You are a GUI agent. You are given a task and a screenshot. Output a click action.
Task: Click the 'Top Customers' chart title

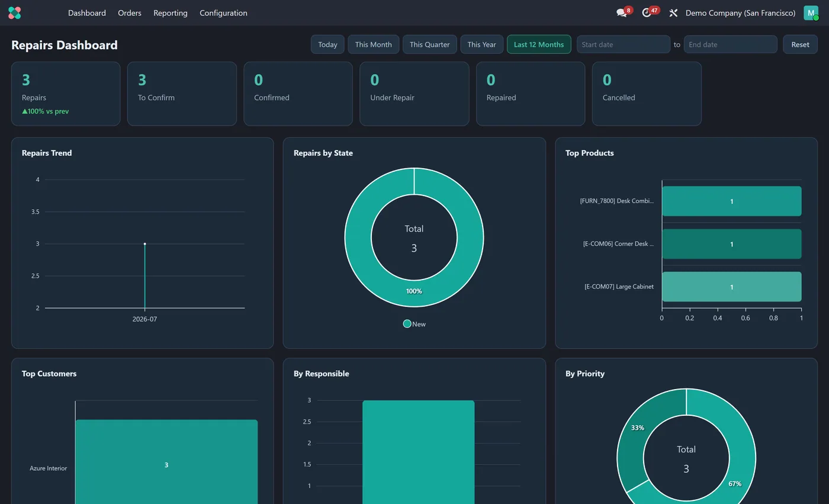pyautogui.click(x=49, y=374)
